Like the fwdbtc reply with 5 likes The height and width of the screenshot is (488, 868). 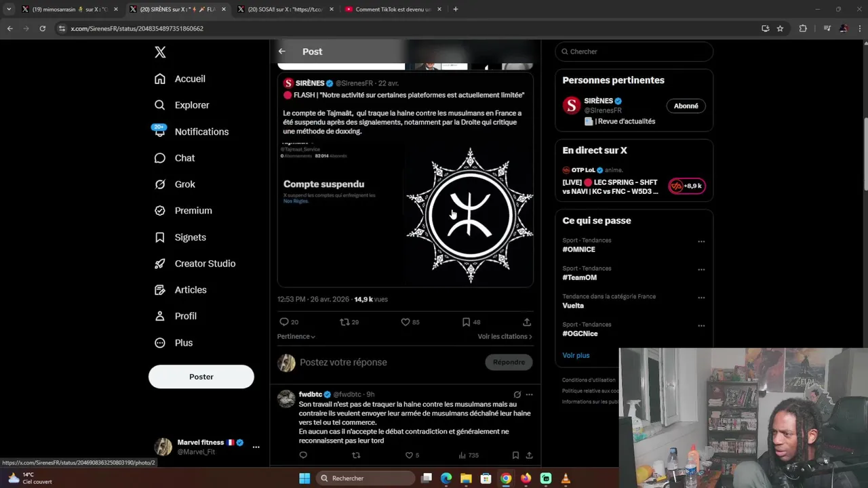click(409, 455)
